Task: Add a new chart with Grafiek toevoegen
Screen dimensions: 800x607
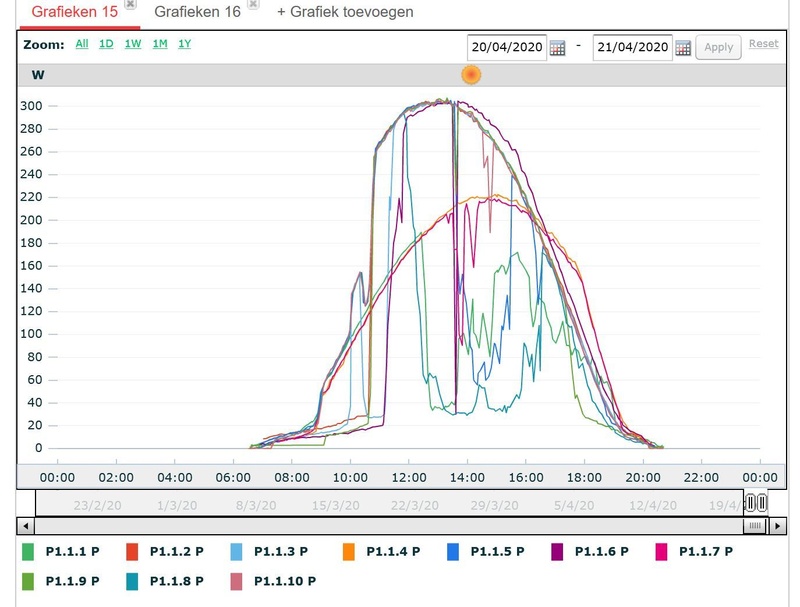Action: coord(345,12)
